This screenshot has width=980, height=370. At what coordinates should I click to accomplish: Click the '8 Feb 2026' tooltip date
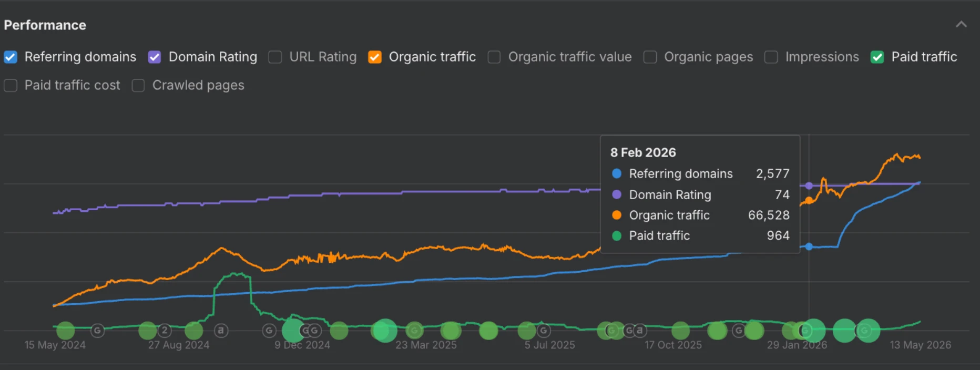pos(643,152)
